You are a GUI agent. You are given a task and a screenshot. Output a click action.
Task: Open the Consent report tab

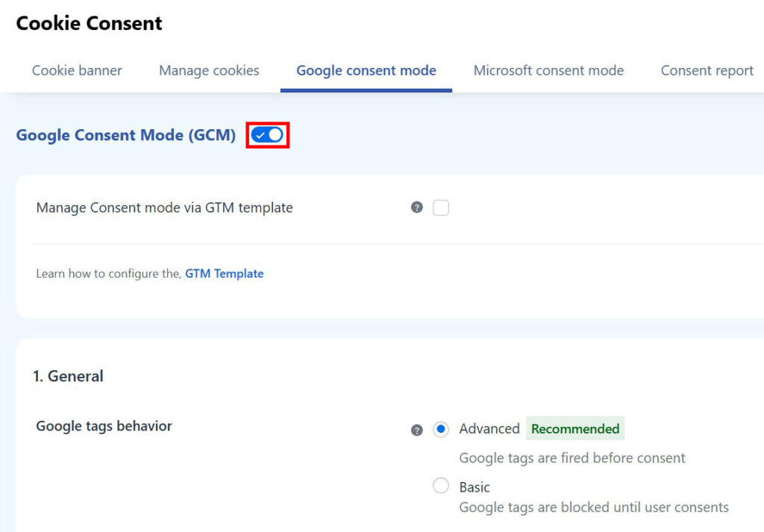click(707, 70)
